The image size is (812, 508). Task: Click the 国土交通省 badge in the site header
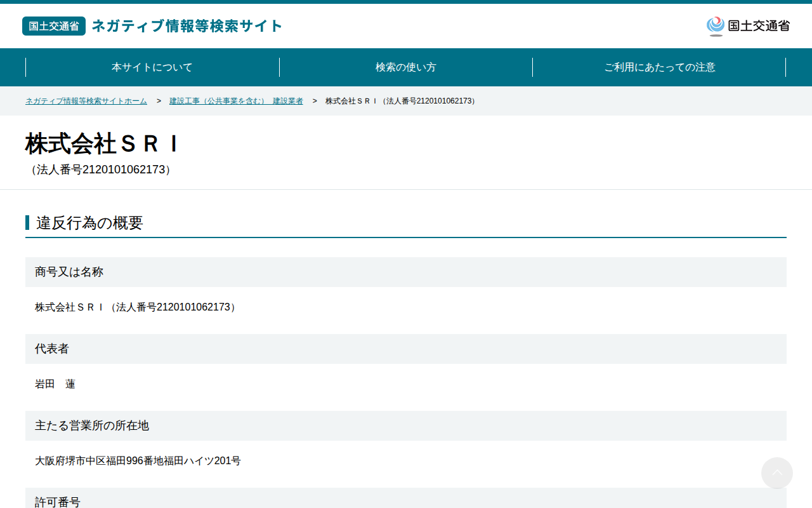coord(54,26)
